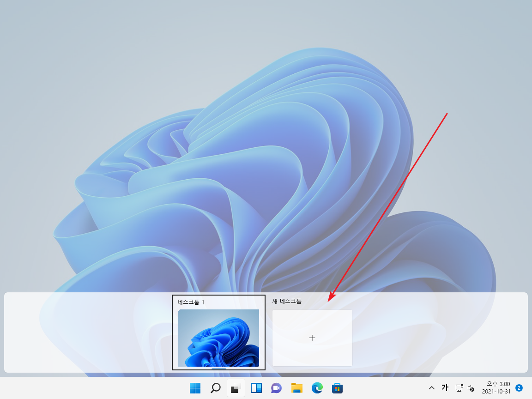Screen dimensions: 532x399
Task: Open clock and date showing 오후 3:00
Action: tap(496, 387)
